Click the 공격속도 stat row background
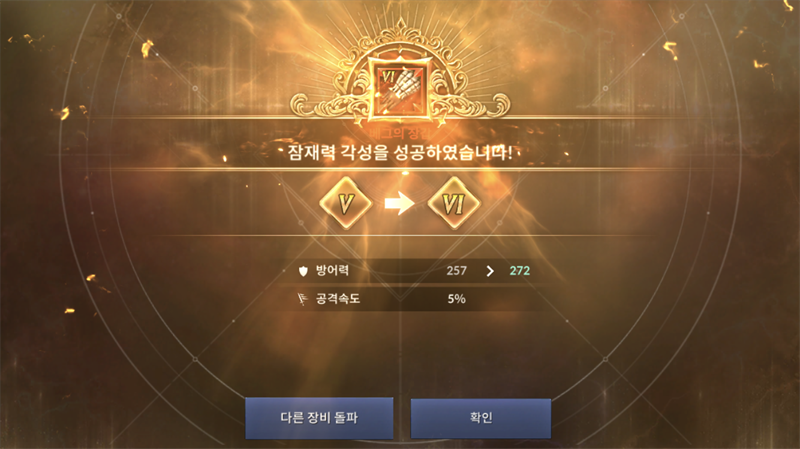Image resolution: width=800 pixels, height=449 pixels. 416,299
